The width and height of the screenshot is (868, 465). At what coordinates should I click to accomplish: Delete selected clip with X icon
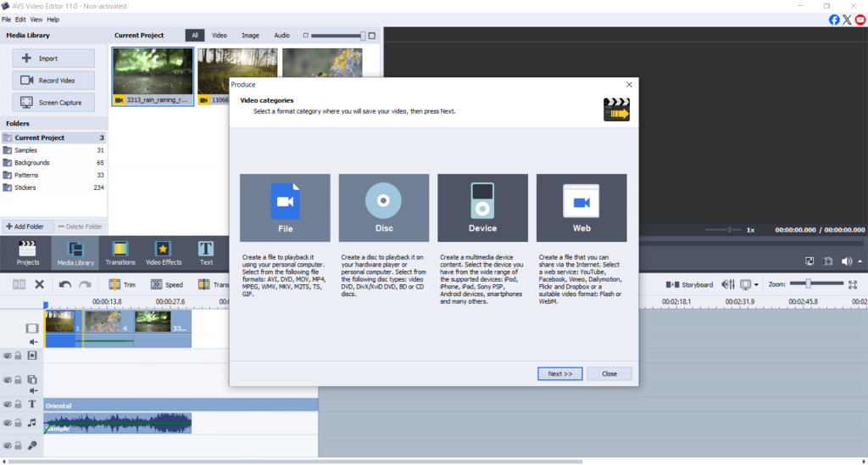[x=39, y=284]
